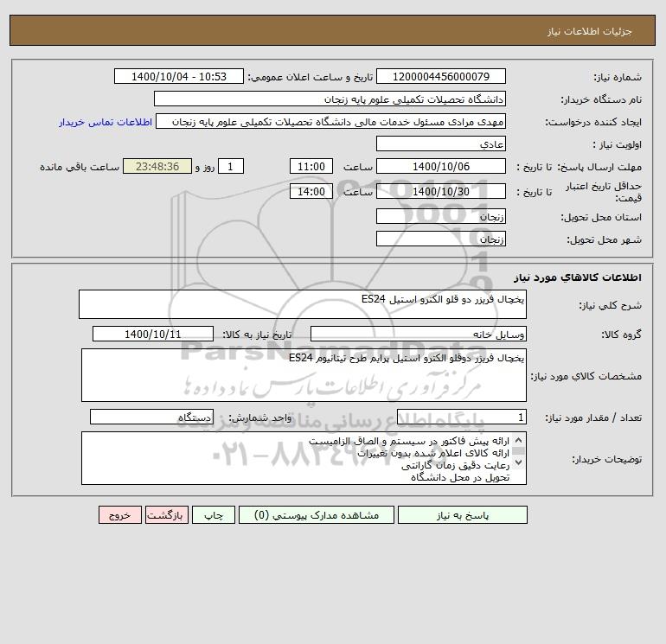Click the label گروه کالا

(621, 335)
